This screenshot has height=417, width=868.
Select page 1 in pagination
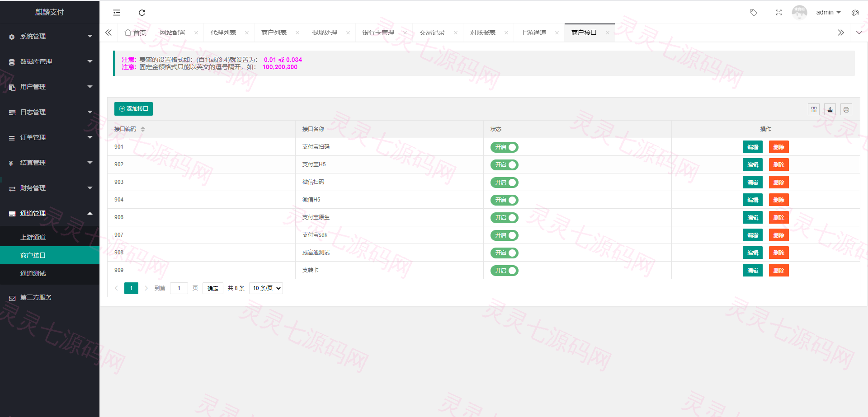pyautogui.click(x=131, y=288)
